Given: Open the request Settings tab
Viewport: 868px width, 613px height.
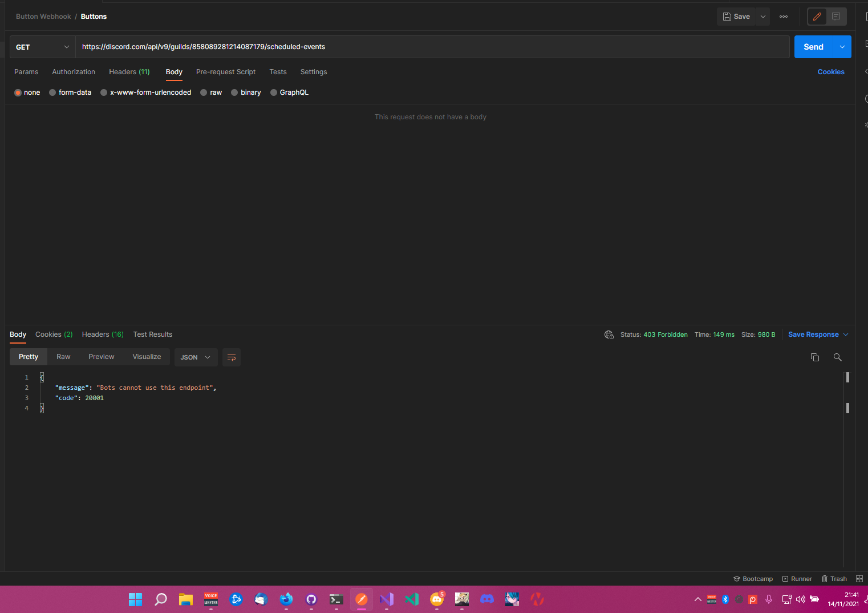Looking at the screenshot, I should [x=314, y=72].
